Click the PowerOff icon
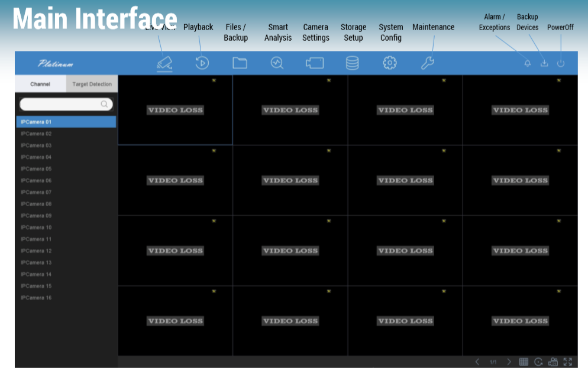 [x=561, y=63]
